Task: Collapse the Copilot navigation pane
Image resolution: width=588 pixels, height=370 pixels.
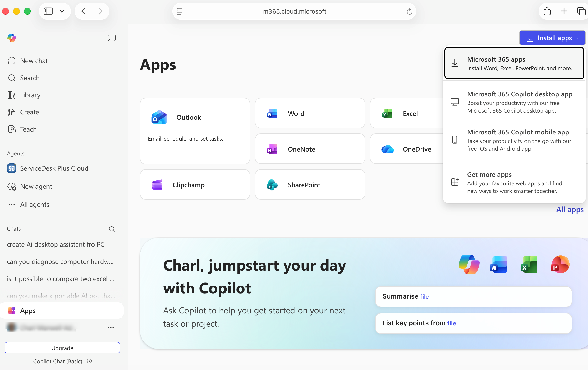Action: click(x=112, y=38)
